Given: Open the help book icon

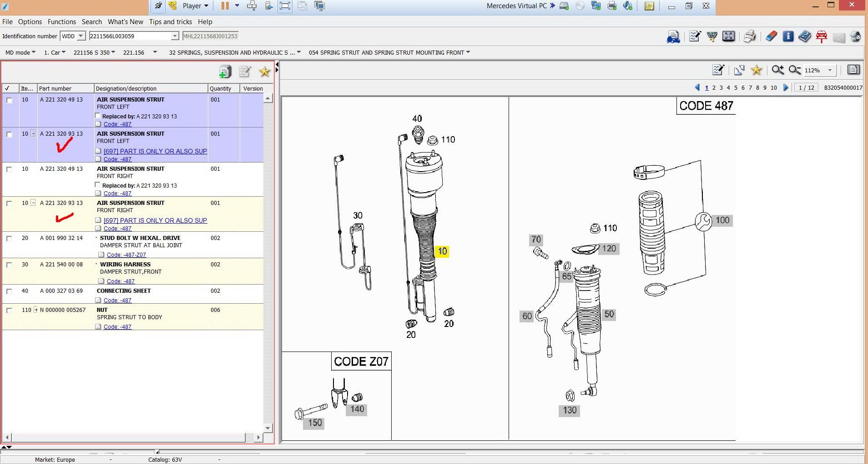Looking at the screenshot, I should pos(804,36).
